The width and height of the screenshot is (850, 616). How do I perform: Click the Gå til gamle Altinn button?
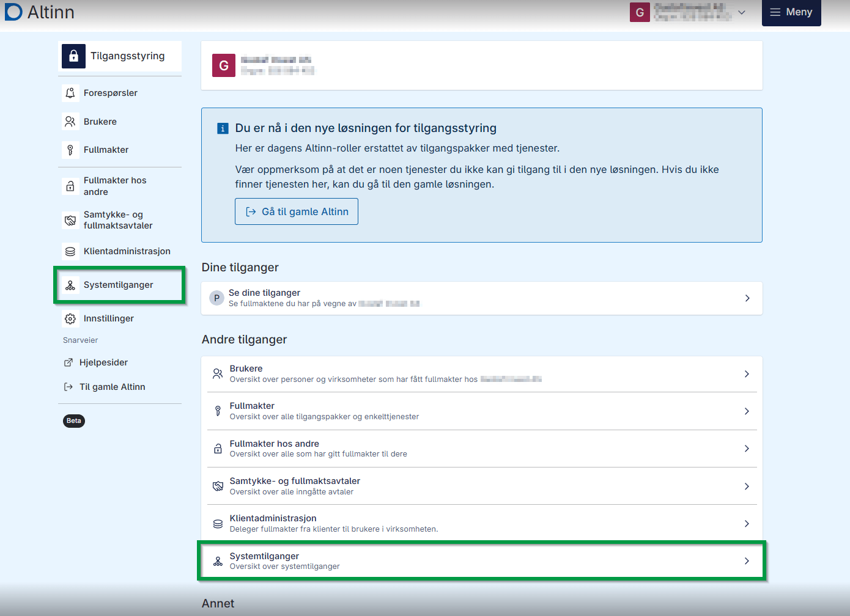click(297, 211)
